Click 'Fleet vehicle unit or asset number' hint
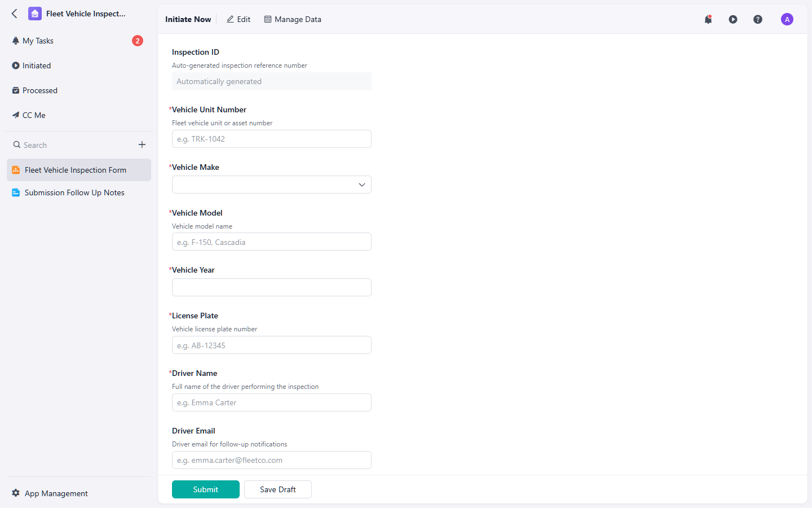Image resolution: width=812 pixels, height=508 pixels. pyautogui.click(x=222, y=123)
